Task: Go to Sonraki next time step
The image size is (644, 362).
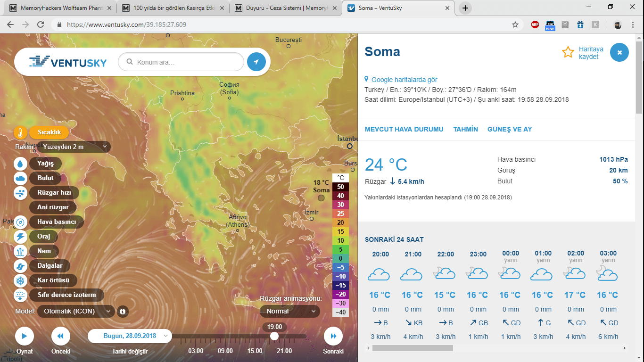Action: (333, 336)
